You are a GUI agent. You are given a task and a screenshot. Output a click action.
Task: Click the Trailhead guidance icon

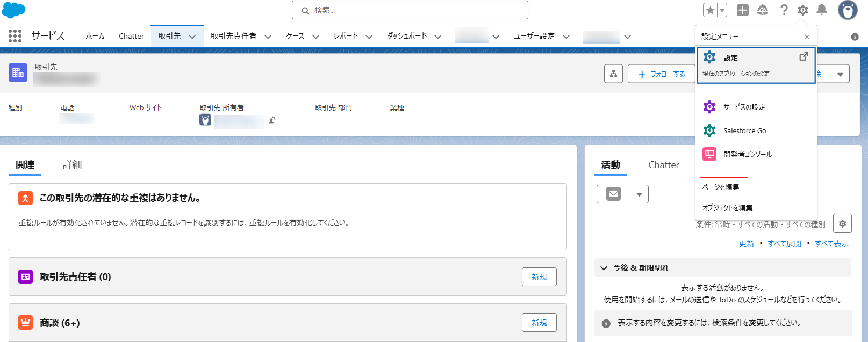click(x=763, y=10)
